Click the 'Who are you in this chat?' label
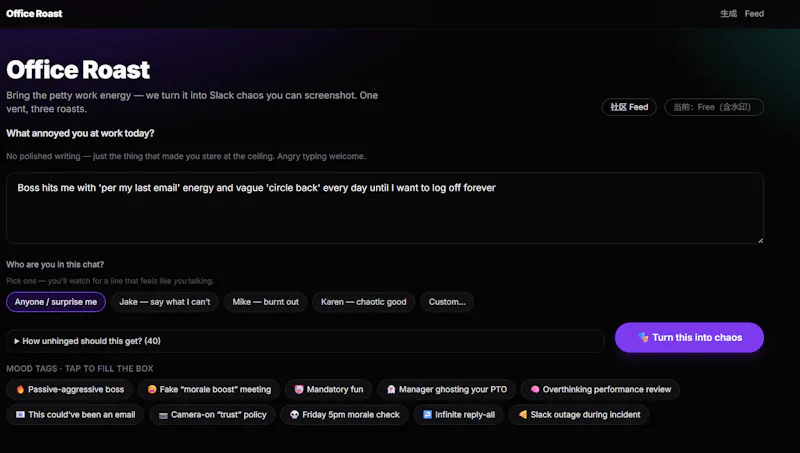This screenshot has height=453, width=800. pyautogui.click(x=55, y=264)
